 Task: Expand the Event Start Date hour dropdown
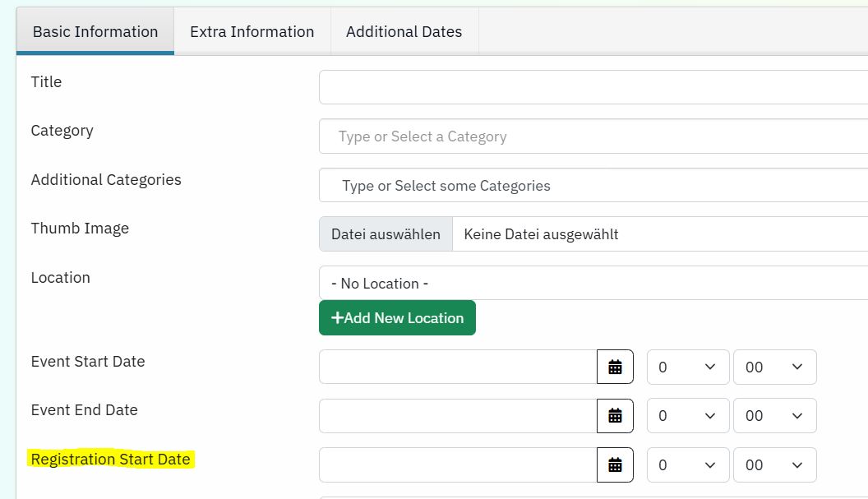point(688,367)
